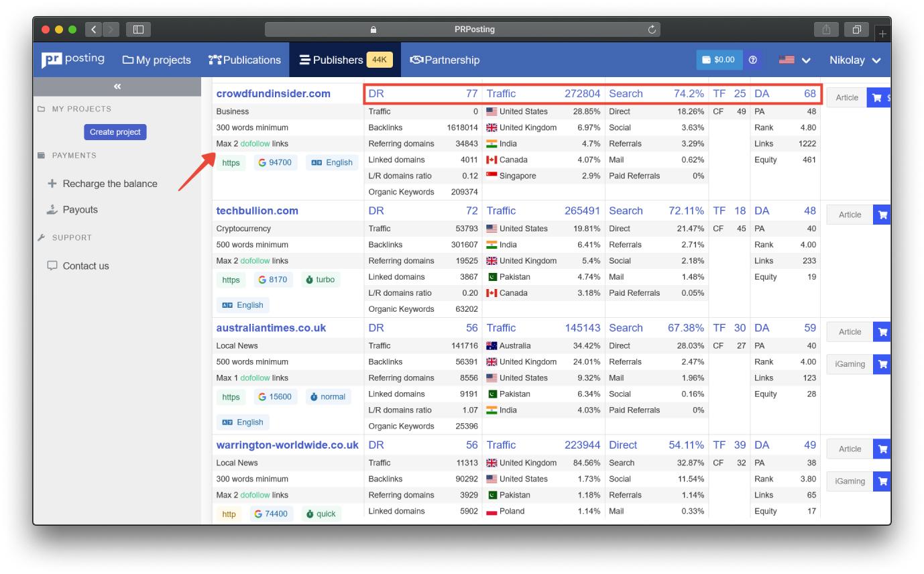Open My projects tab

[x=157, y=60]
